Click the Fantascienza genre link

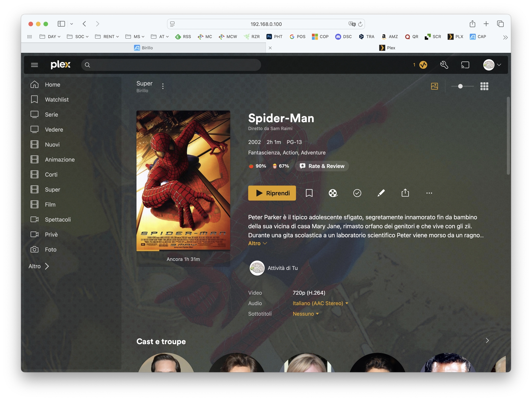coord(264,153)
